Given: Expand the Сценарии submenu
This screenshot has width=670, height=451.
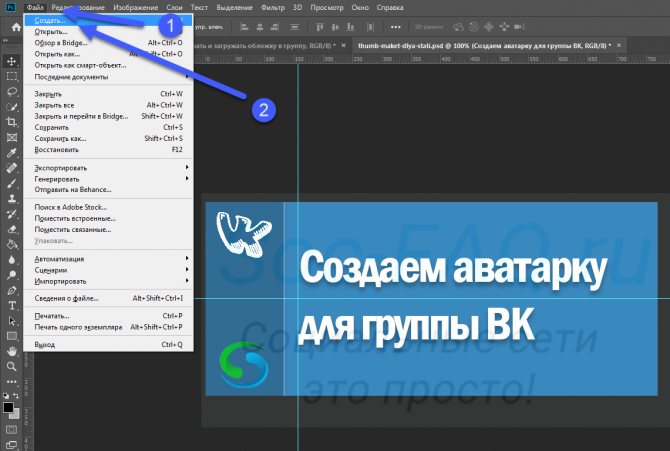Looking at the screenshot, I should [108, 270].
